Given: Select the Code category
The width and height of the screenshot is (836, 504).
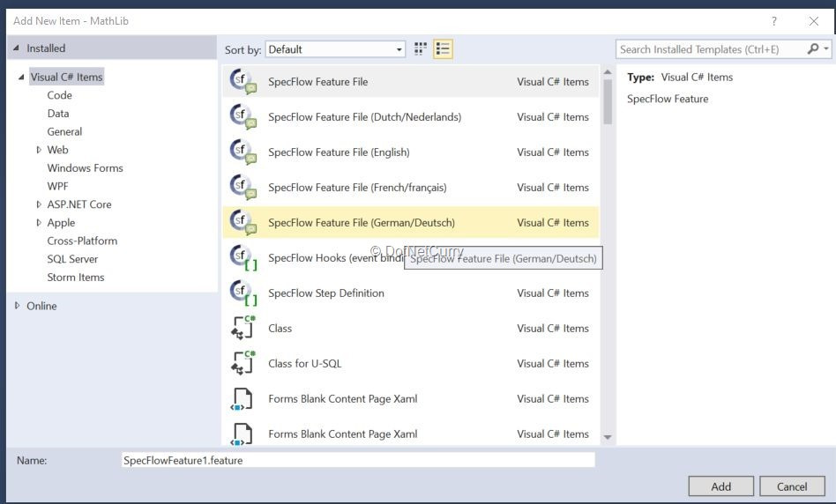Looking at the screenshot, I should click(59, 95).
